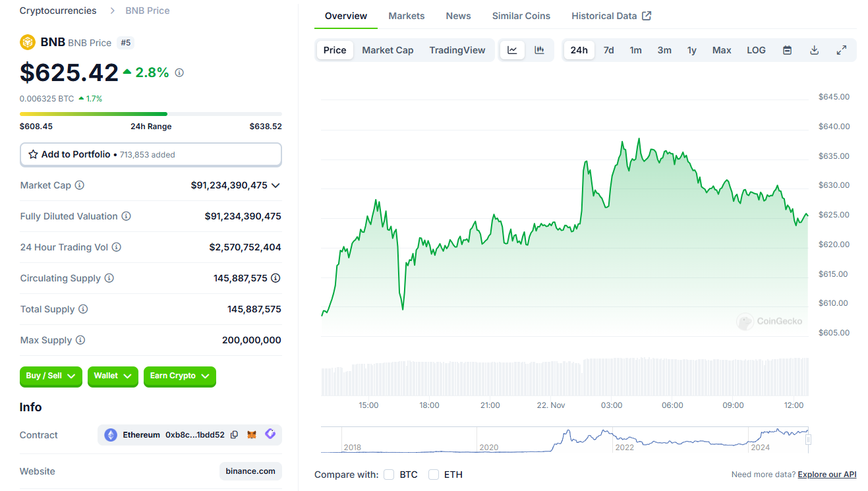This screenshot has height=491, width=868.
Task: Select the Market Cap chart mode
Action: tap(388, 50)
